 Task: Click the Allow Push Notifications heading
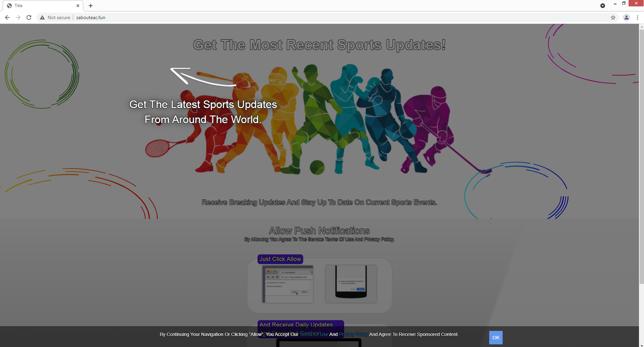click(319, 231)
